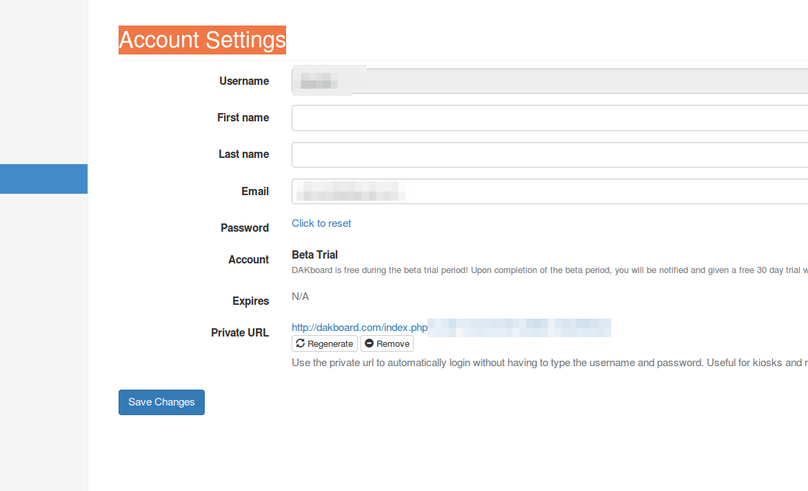Open the Click to reset password link
The image size is (808, 491).
tap(321, 223)
